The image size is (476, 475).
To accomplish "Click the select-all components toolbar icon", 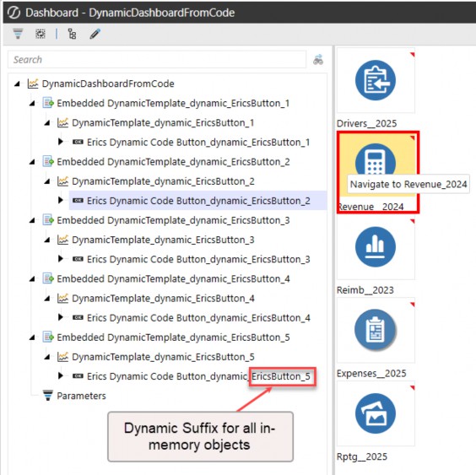I will pos(41,34).
